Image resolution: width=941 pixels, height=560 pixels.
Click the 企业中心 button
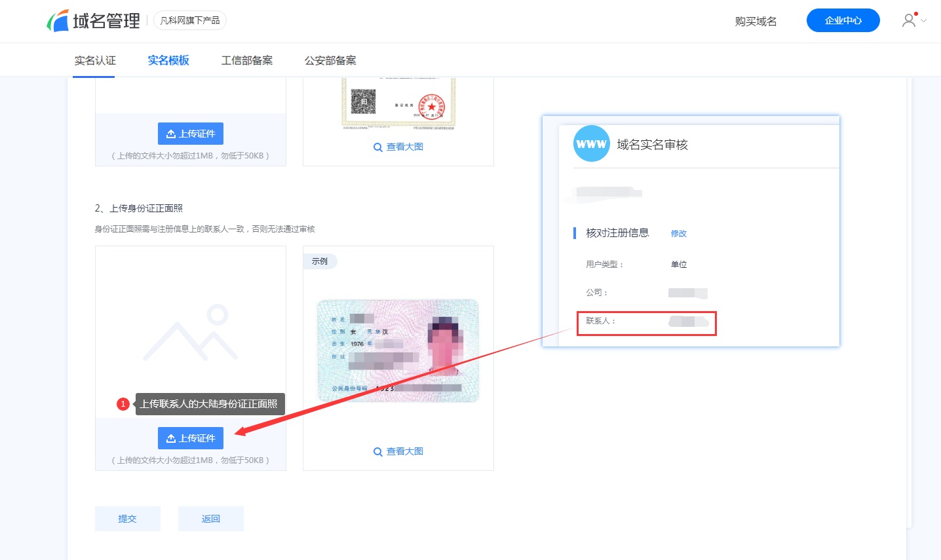click(x=843, y=20)
